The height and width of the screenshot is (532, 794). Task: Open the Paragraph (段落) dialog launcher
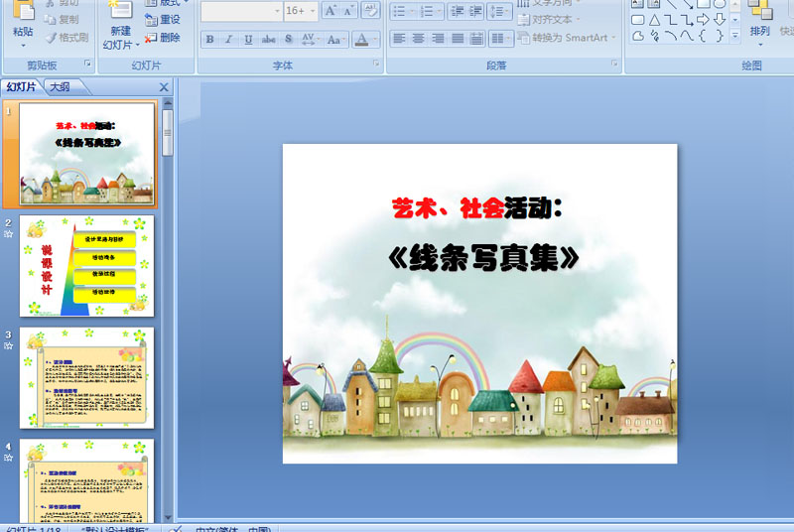(614, 64)
